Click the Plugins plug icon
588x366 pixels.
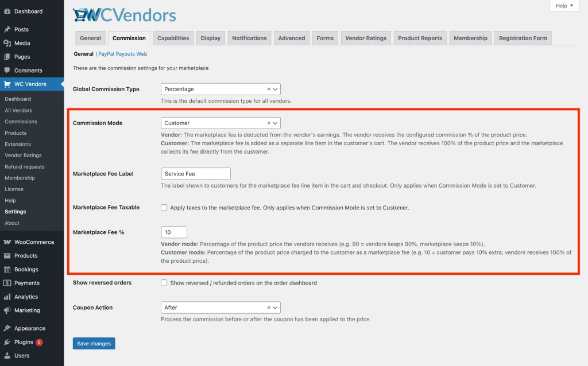click(x=7, y=342)
